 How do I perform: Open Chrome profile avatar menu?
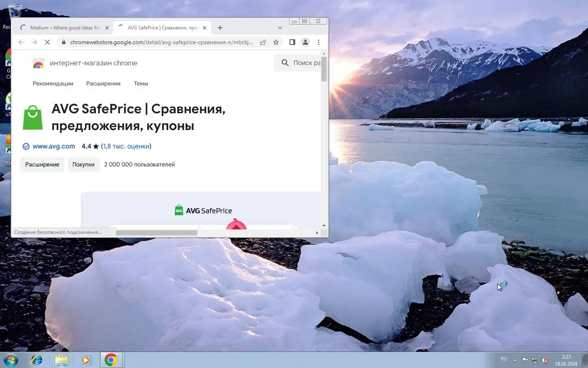click(305, 42)
